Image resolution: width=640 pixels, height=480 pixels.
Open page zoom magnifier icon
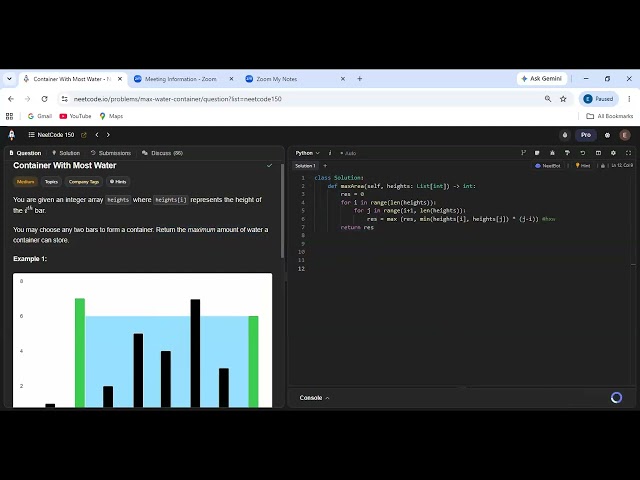coord(548,99)
